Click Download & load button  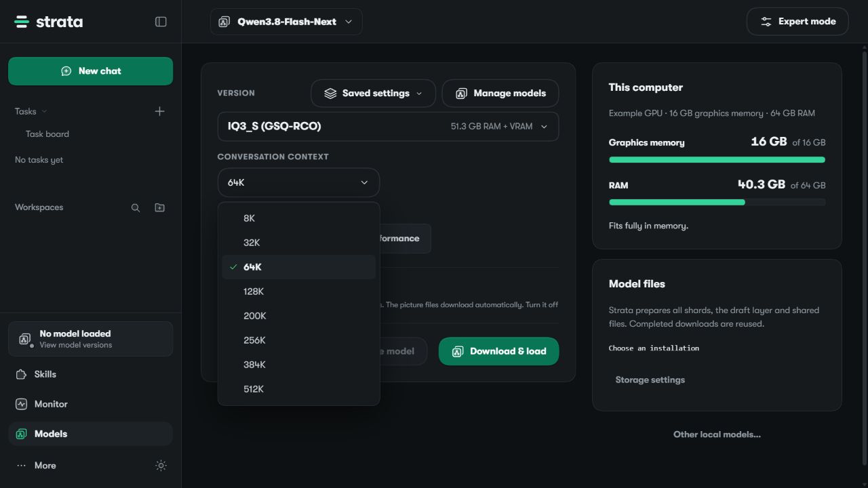click(x=498, y=351)
